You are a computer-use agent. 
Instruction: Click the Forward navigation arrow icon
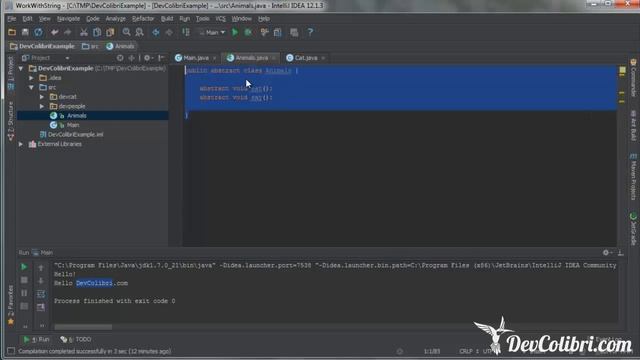[x=169, y=32]
